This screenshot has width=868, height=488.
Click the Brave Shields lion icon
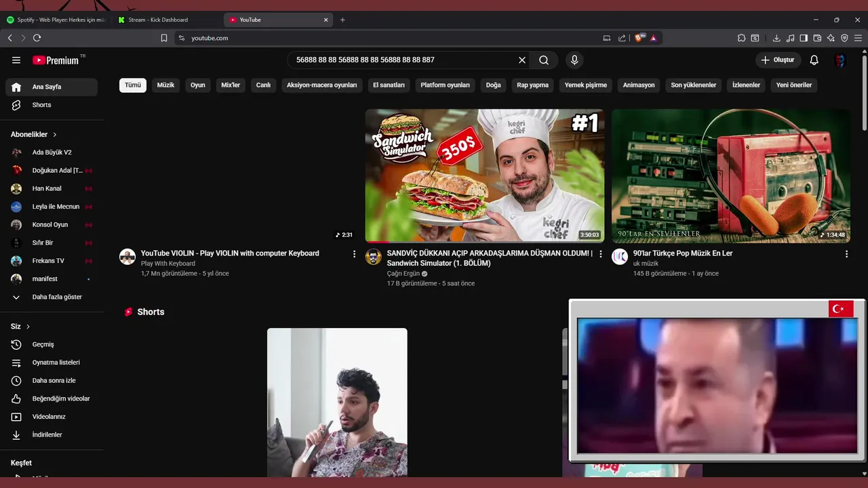[638, 38]
